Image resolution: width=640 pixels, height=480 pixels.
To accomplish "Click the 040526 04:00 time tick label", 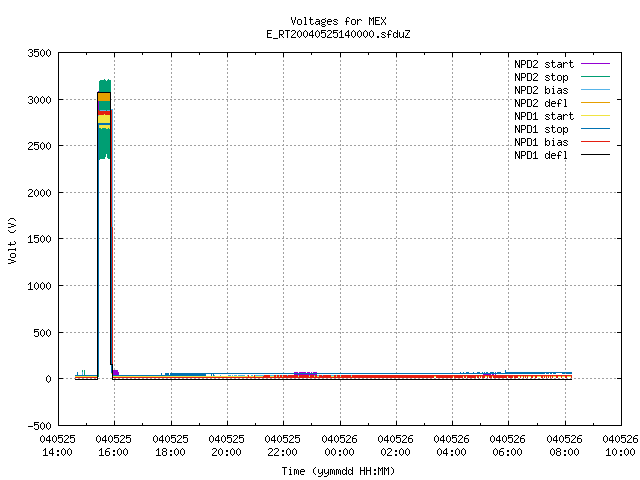I will [451, 446].
